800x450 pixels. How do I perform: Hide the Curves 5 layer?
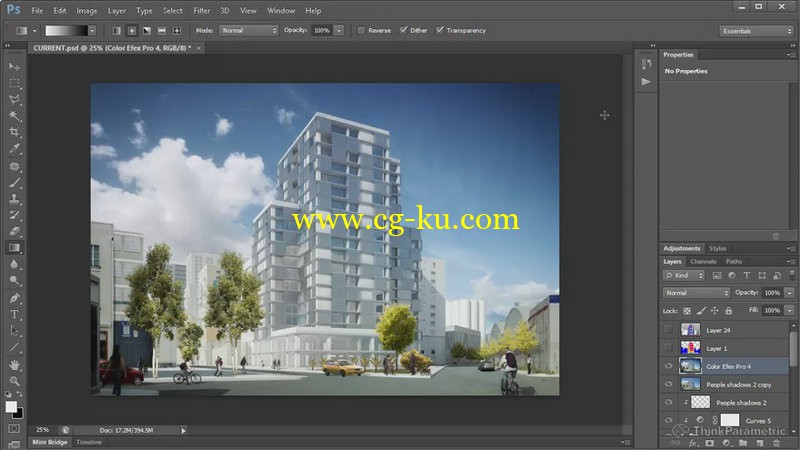(x=668, y=420)
